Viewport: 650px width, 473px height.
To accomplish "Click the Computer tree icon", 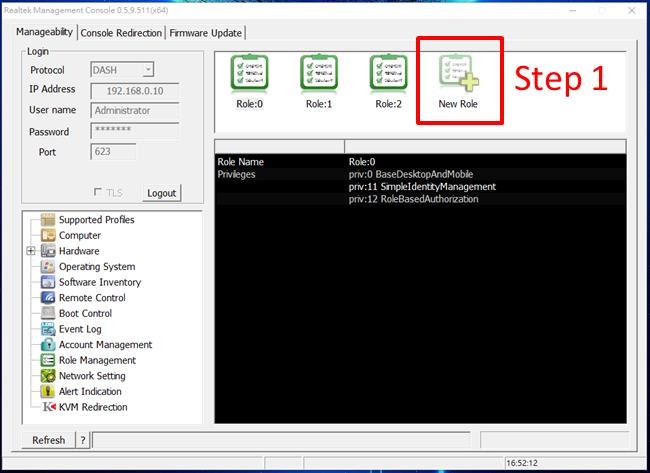I will click(48, 235).
